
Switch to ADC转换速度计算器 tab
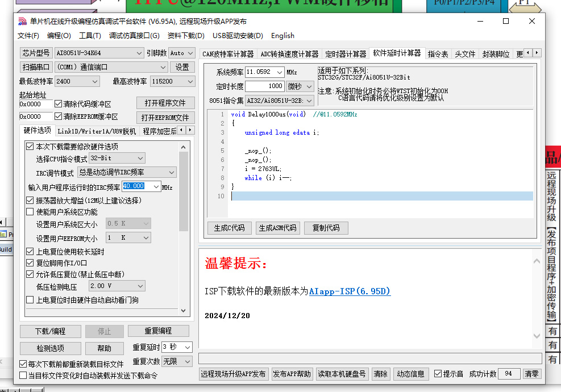289,54
